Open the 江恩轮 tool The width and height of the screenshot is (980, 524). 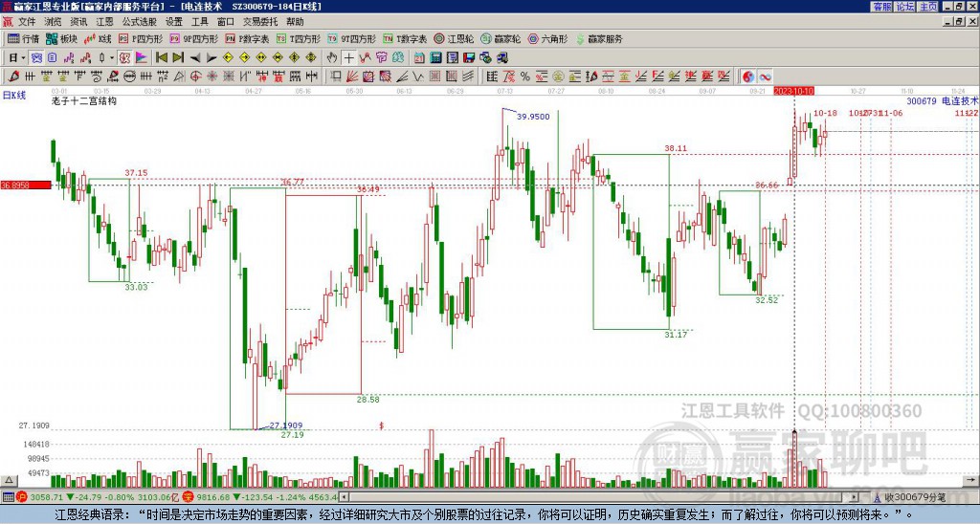point(455,38)
